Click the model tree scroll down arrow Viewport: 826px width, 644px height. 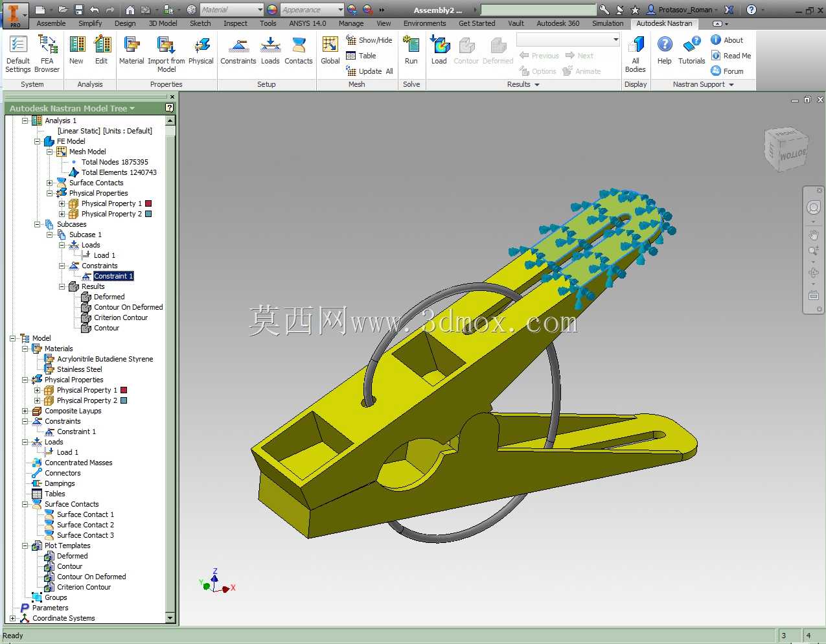170,618
